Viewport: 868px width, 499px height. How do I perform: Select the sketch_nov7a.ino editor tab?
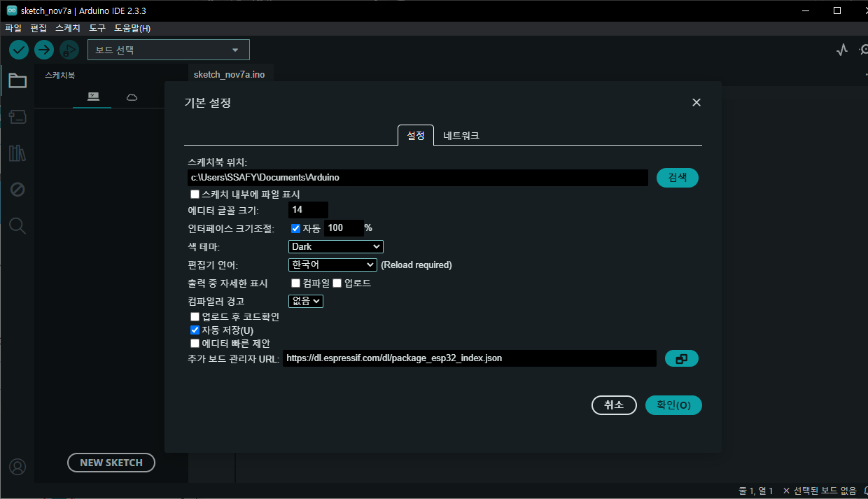coord(229,74)
